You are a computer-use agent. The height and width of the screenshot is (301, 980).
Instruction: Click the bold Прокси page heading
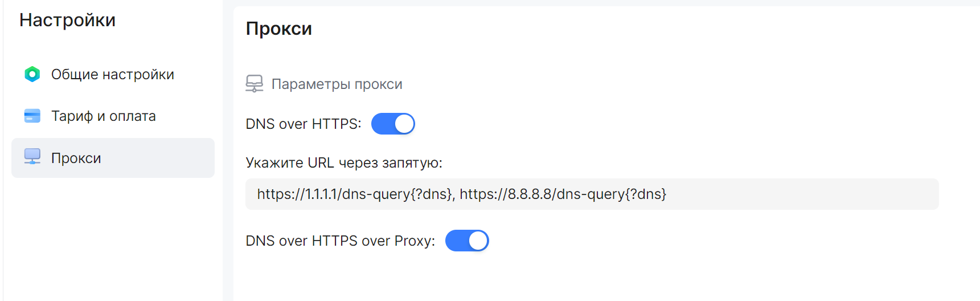tap(278, 29)
